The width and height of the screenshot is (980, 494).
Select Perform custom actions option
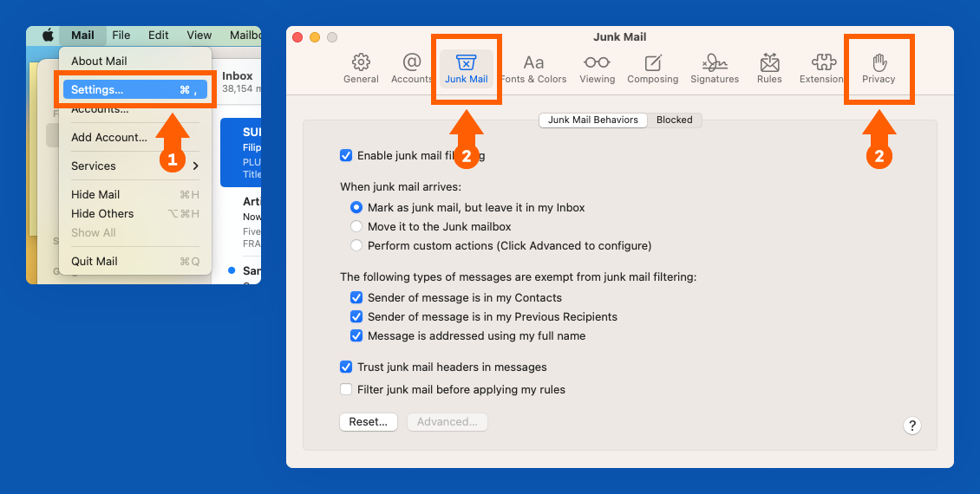tap(356, 245)
